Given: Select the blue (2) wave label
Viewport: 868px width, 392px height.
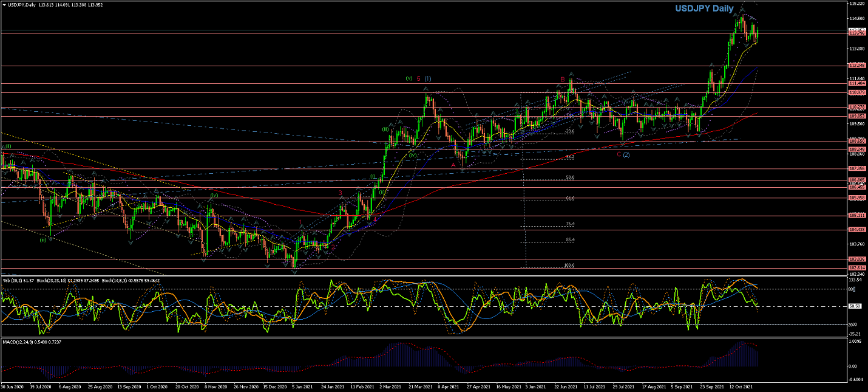Looking at the screenshot, I should coord(626,154).
